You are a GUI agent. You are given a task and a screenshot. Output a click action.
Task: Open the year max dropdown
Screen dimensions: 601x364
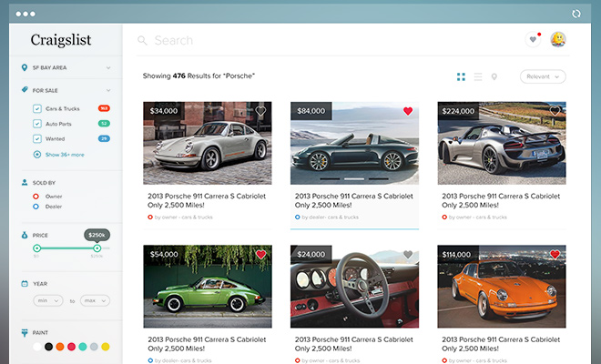(x=95, y=301)
